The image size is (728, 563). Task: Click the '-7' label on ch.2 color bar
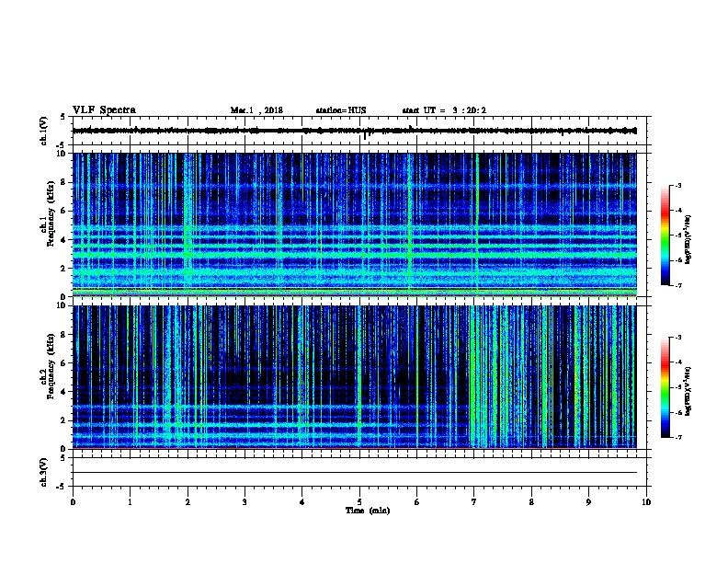tap(677, 438)
